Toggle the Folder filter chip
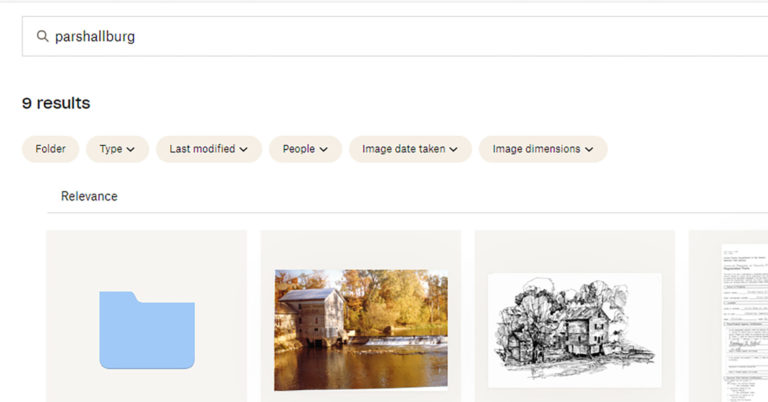 (50, 149)
